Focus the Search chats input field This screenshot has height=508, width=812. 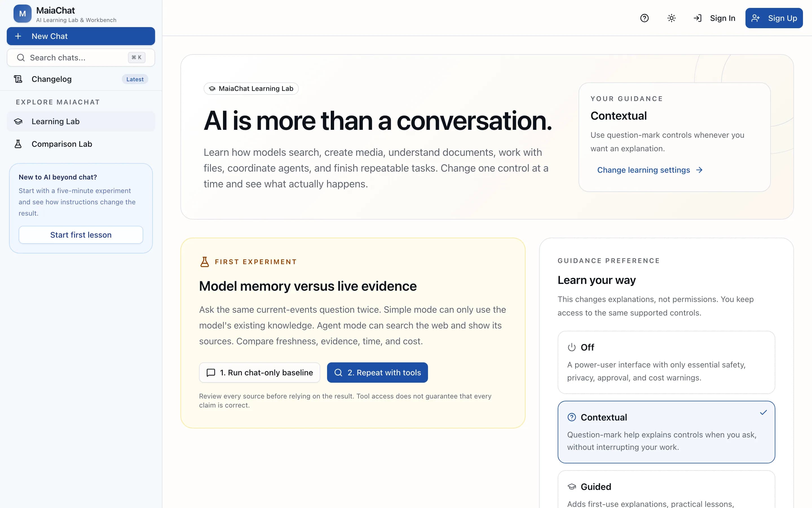[81, 58]
